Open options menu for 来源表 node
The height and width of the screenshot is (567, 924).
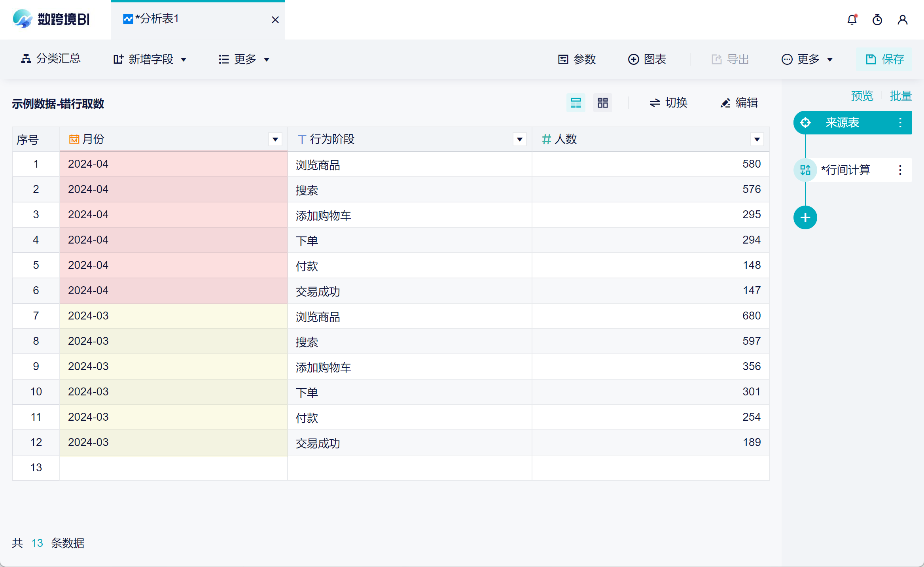pyautogui.click(x=900, y=123)
